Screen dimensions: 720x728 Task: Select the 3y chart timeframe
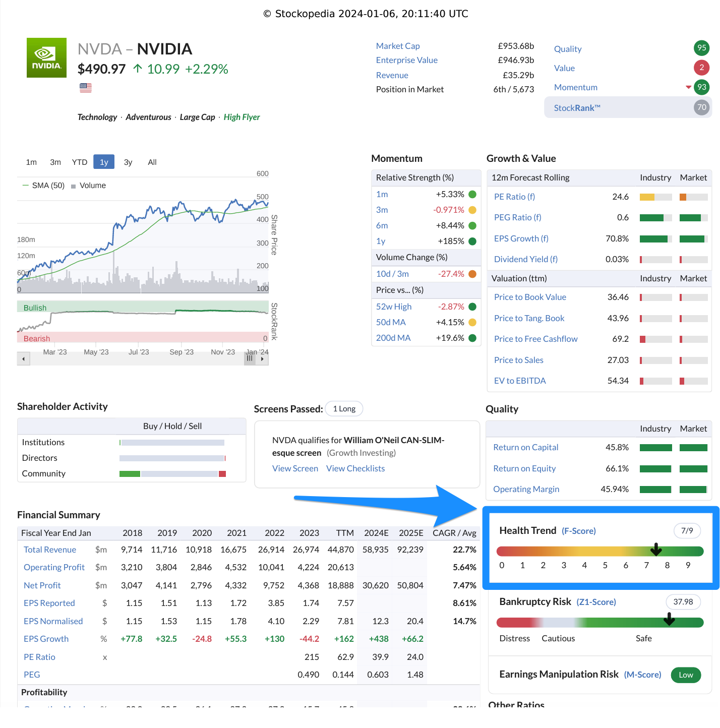pos(128,162)
